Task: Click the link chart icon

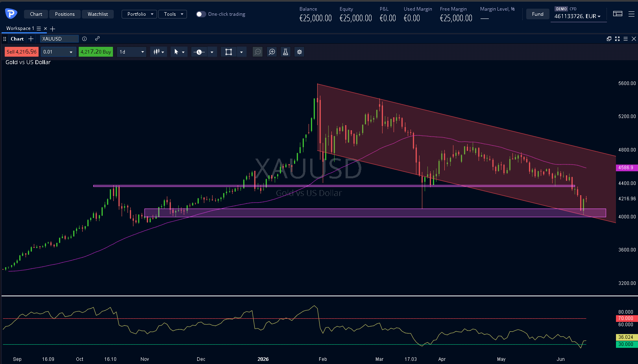Action: pyautogui.click(x=97, y=39)
